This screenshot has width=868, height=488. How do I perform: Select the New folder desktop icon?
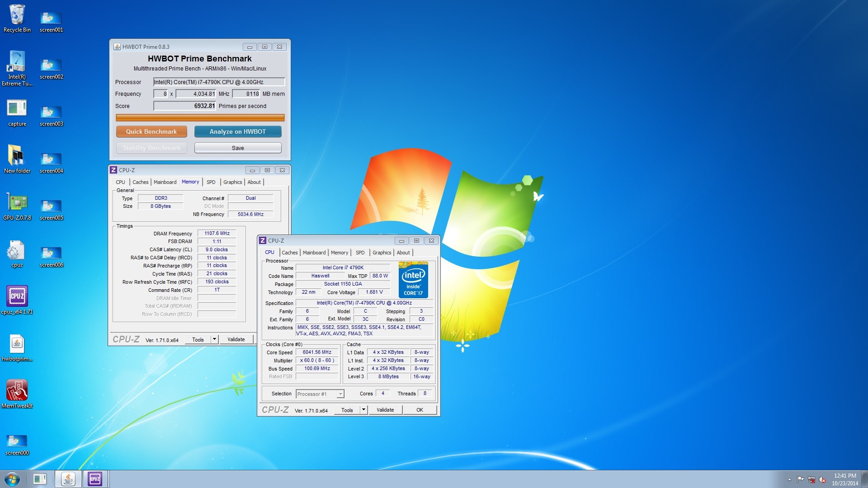(17, 159)
